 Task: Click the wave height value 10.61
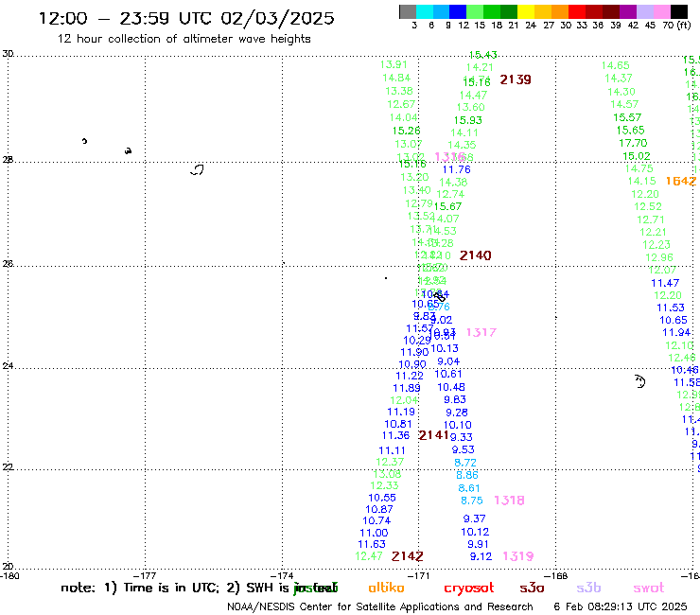448,374
